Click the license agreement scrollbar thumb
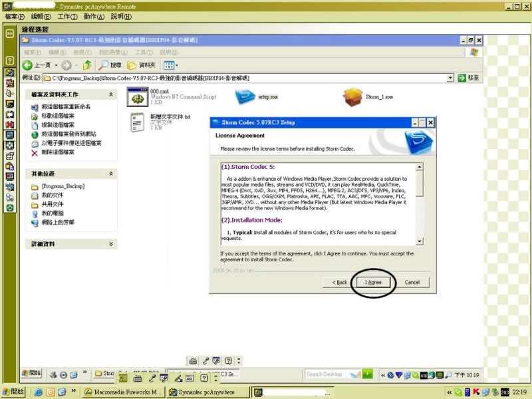 (x=420, y=184)
